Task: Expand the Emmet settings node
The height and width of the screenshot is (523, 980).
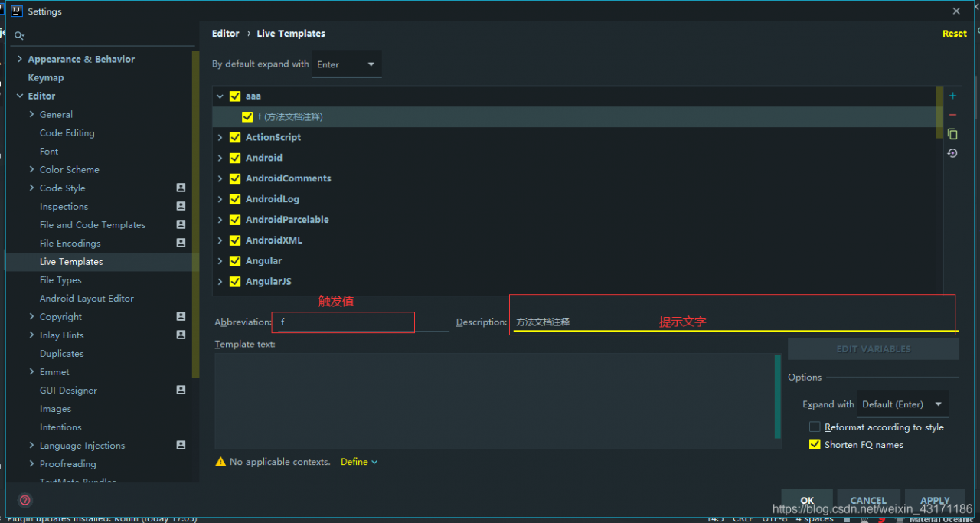Action: click(31, 371)
